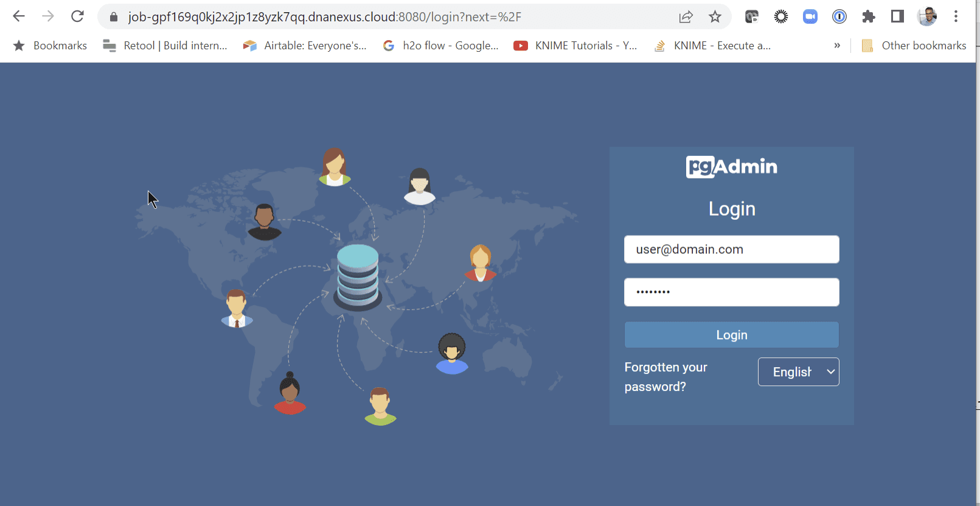Screen dimensions: 980x506
Task: Open the Extensions puzzle-piece menu
Action: coord(868,17)
